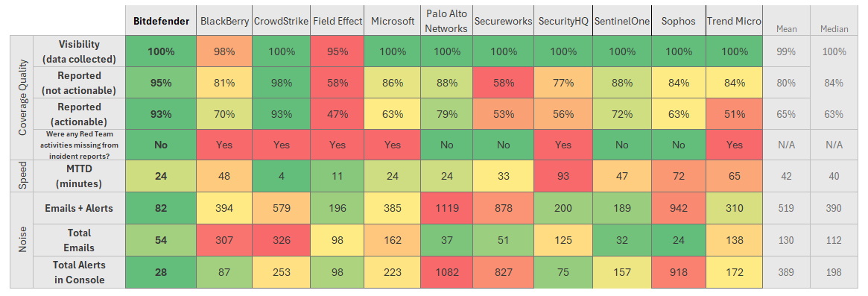
Task: Select the MTTD (minutes) row label
Action: pos(79,176)
